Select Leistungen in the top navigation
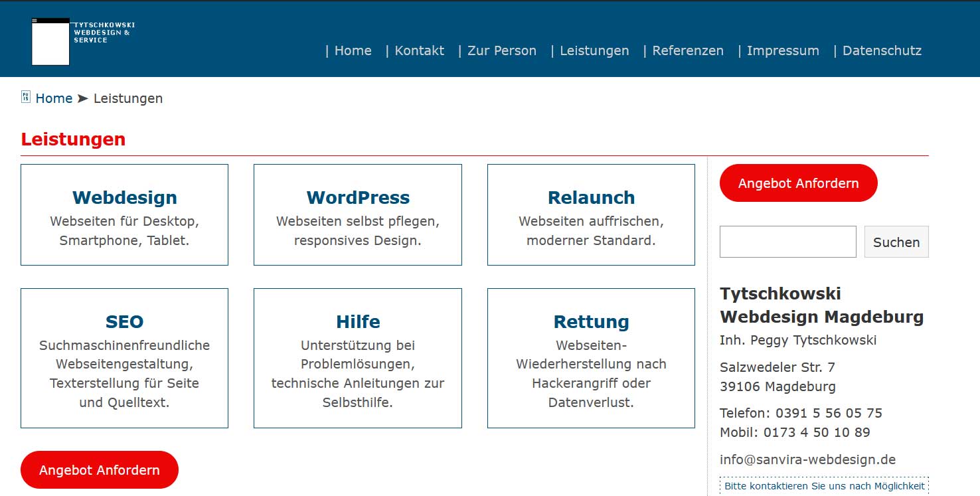The image size is (980, 496). pyautogui.click(x=594, y=50)
